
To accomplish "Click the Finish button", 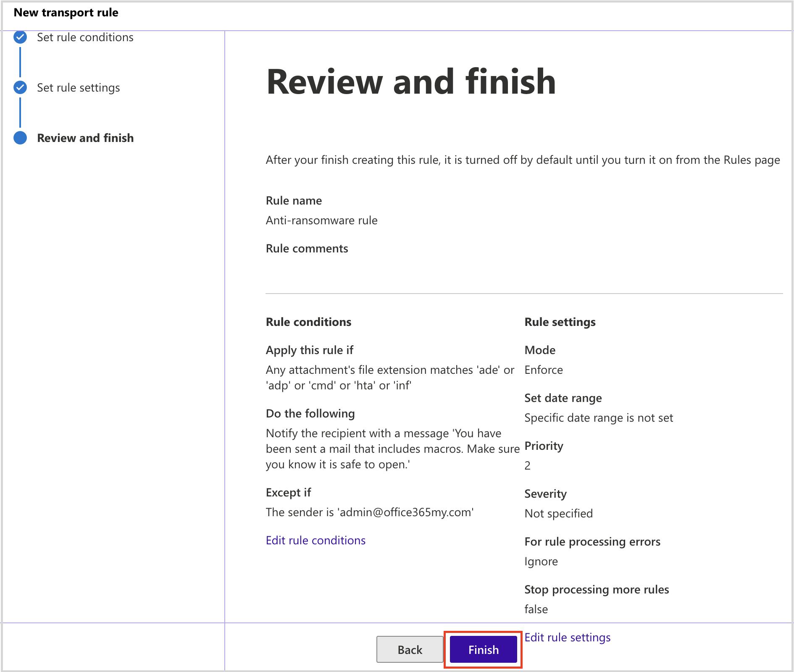I will pyautogui.click(x=483, y=649).
